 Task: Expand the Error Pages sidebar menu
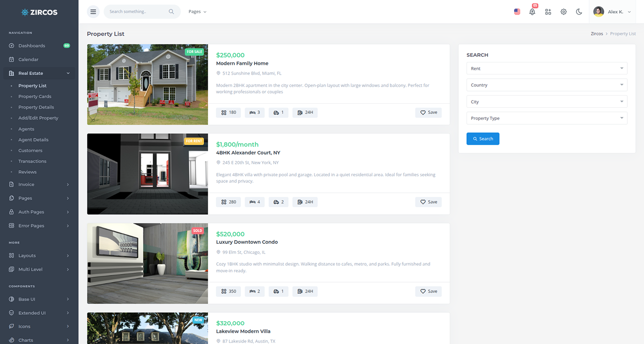coord(39,226)
